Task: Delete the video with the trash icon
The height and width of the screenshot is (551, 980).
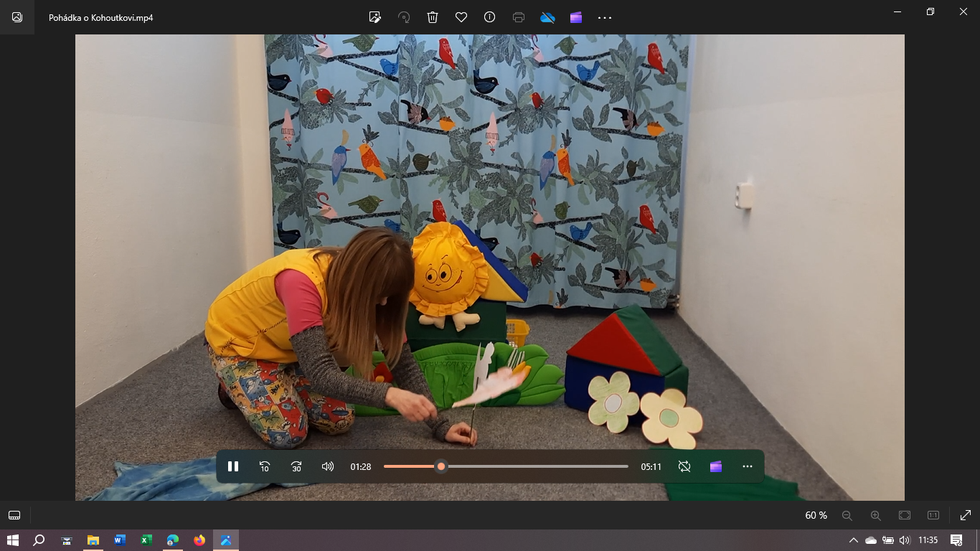Action: point(433,17)
